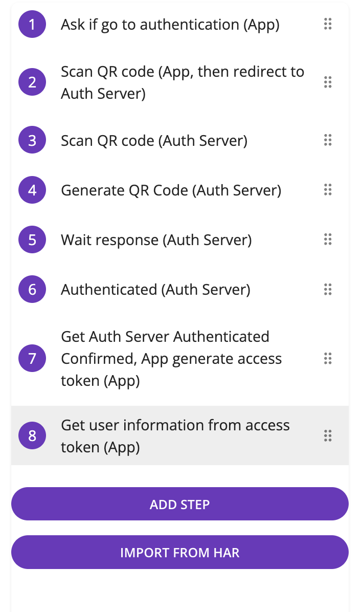Click the drag handle for 'Wait response' step
This screenshot has height=612, width=364.
pos(328,239)
